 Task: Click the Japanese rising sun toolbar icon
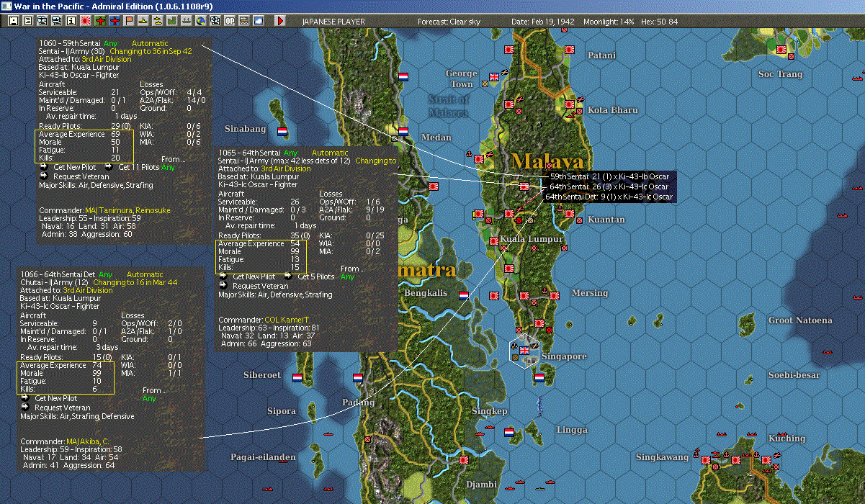point(86,21)
